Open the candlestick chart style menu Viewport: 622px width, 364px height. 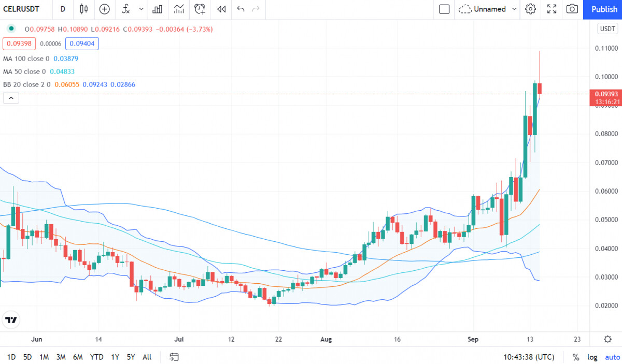84,9
